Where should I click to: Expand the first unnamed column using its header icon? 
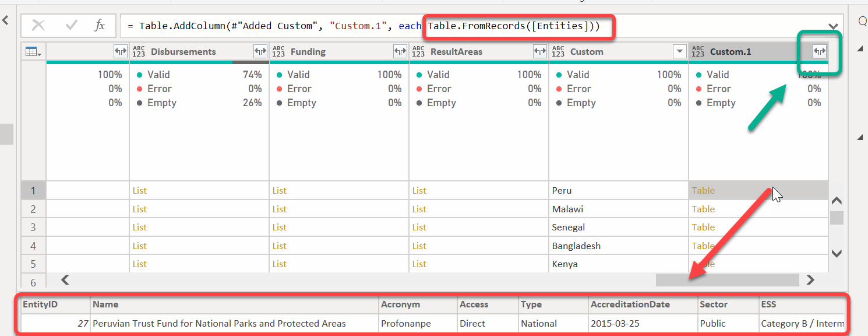coord(121,51)
